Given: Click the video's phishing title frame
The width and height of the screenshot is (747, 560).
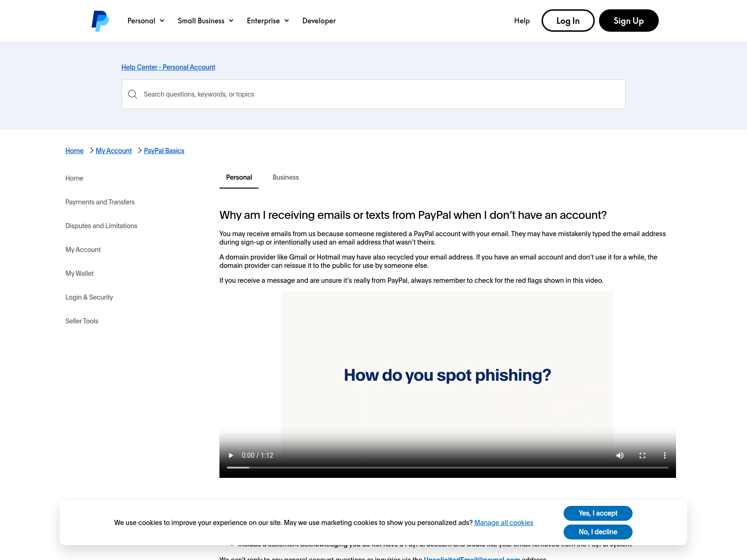Looking at the screenshot, I should pos(447,375).
